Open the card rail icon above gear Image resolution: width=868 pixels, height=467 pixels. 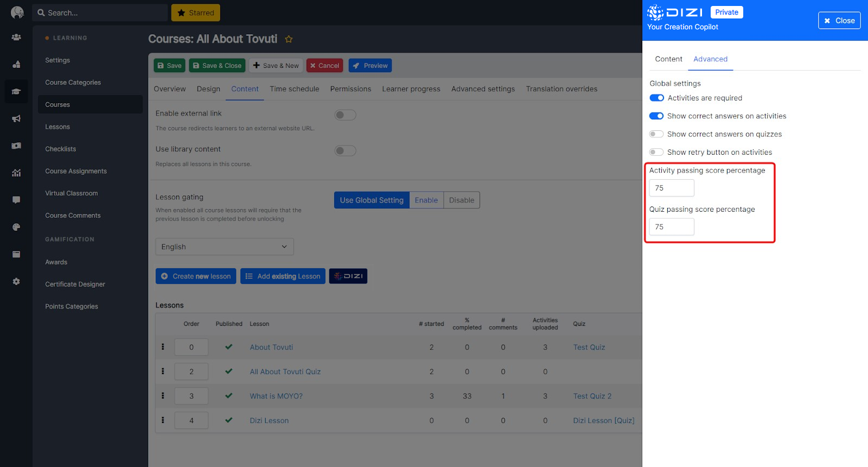(16, 254)
